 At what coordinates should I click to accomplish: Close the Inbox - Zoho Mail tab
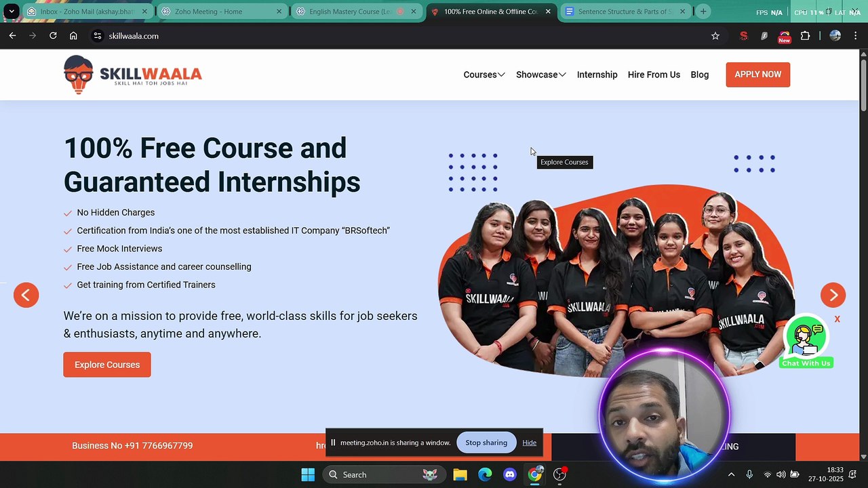(144, 12)
